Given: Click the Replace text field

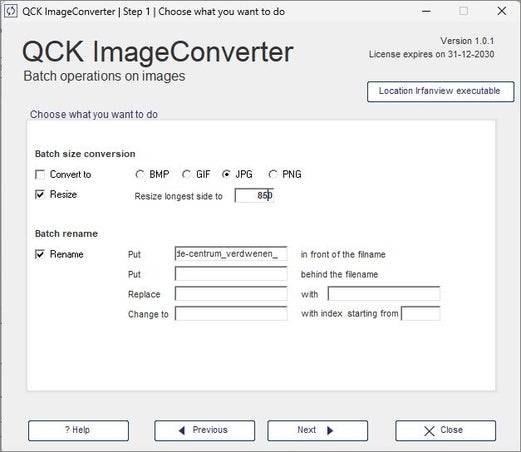Looking at the screenshot, I should click(231, 294).
